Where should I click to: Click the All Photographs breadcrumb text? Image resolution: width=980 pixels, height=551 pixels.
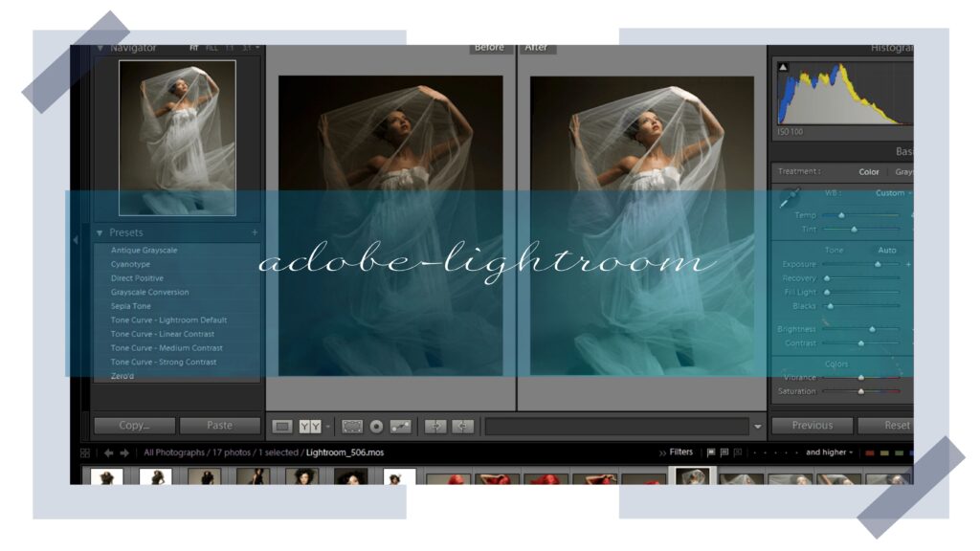click(174, 452)
